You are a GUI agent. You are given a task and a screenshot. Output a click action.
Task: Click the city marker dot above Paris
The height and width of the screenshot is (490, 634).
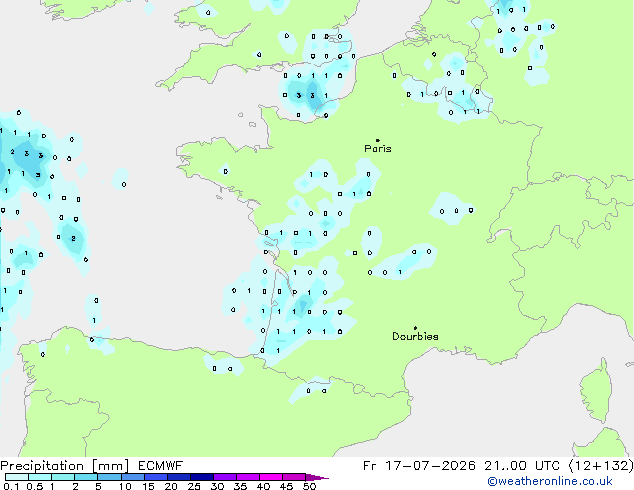click(378, 140)
